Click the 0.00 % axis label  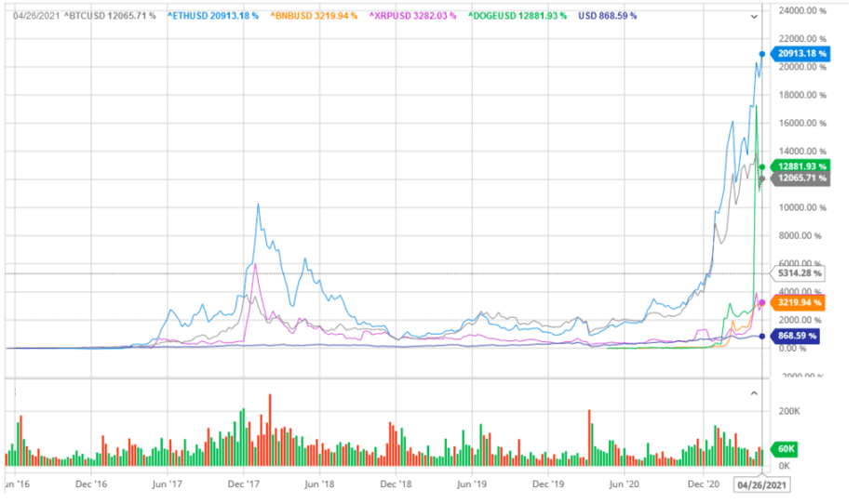(x=793, y=349)
